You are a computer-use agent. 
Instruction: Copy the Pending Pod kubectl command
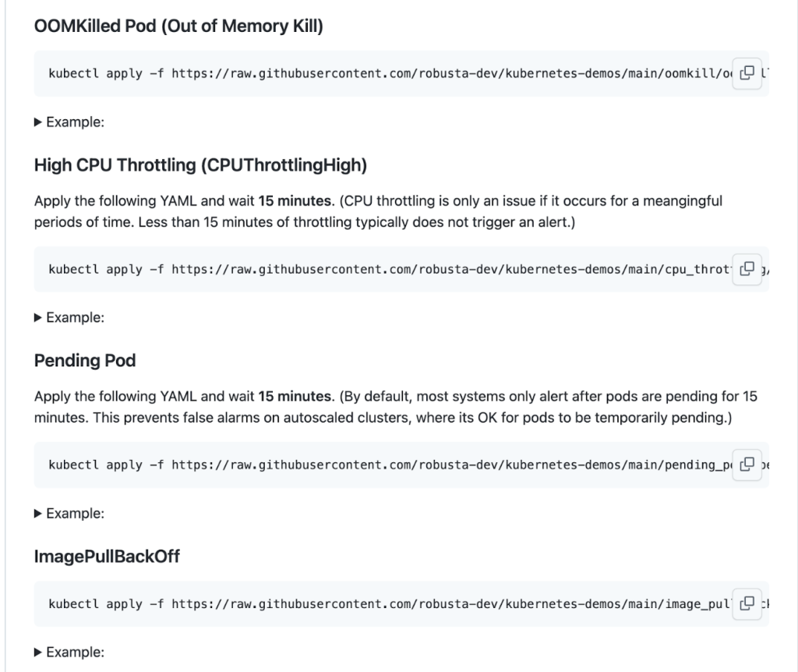tap(747, 465)
